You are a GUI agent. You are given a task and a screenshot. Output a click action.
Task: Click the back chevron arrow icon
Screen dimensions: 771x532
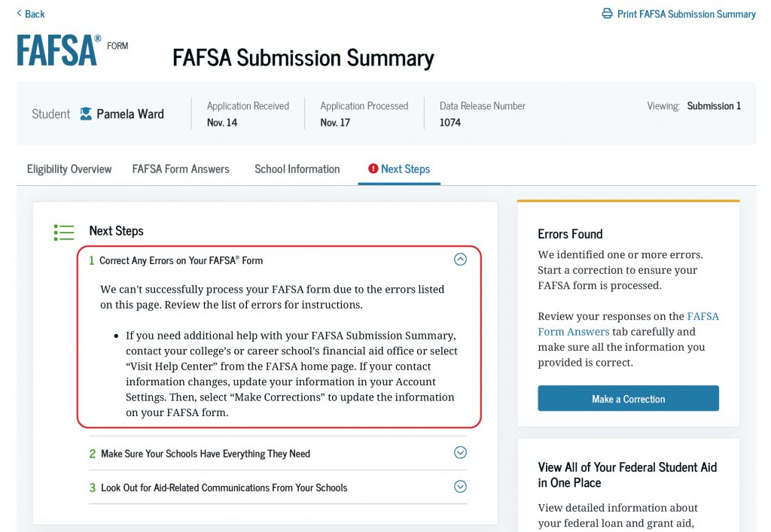pos(19,14)
